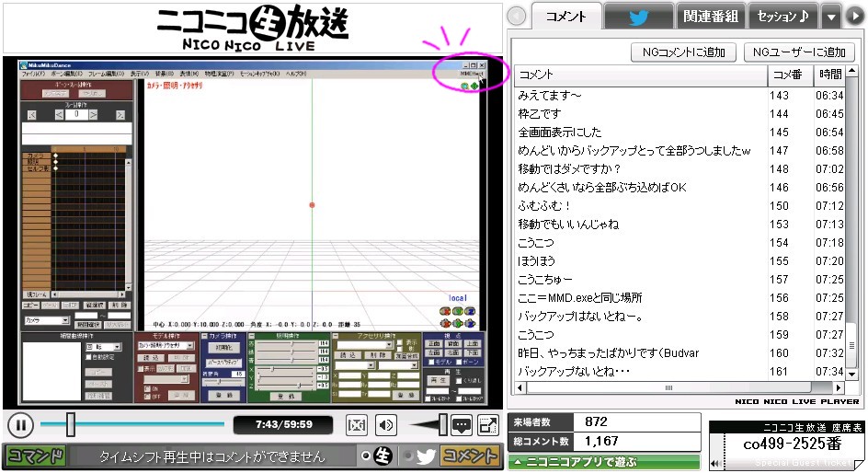The width and height of the screenshot is (868, 473).
Task: Click the screen size toggle icon beside speaker
Action: 357,425
